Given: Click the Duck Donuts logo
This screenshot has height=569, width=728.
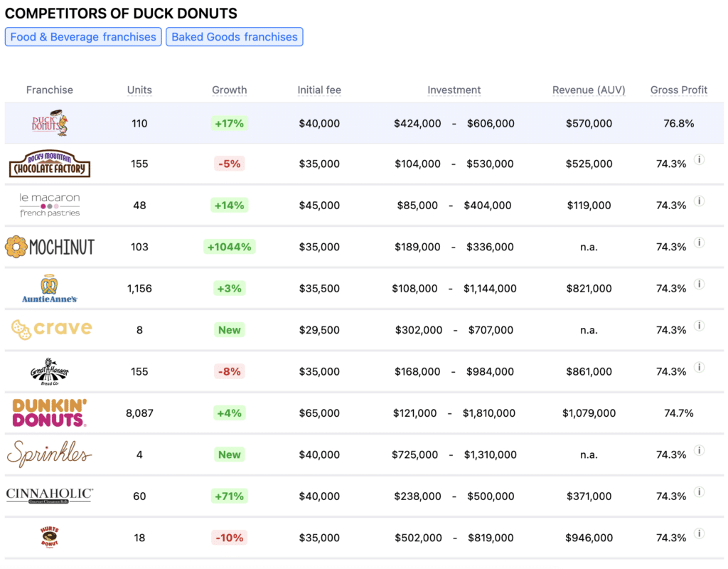Looking at the screenshot, I should pos(50,123).
